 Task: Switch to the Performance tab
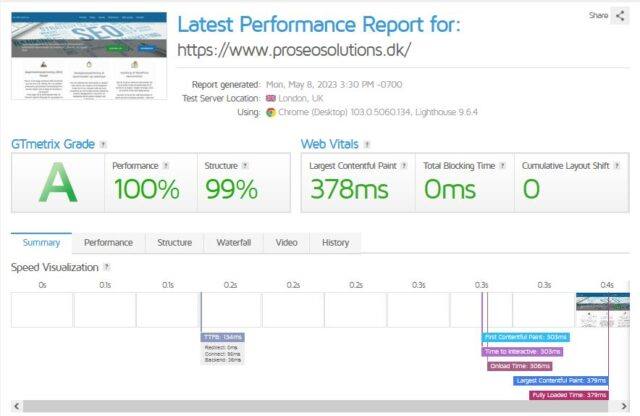point(109,243)
